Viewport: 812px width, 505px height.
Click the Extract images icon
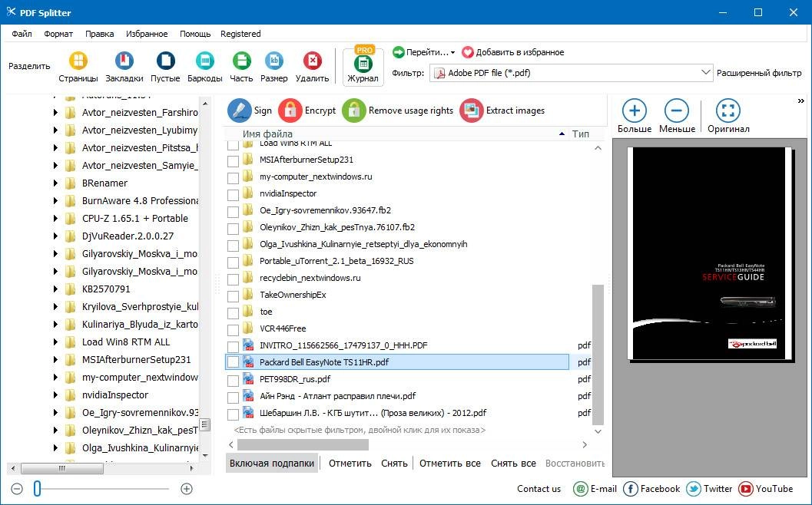(471, 111)
